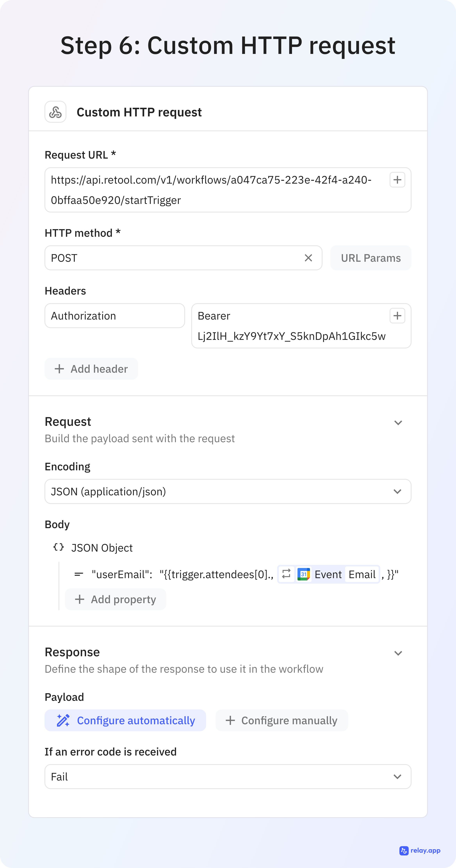
Task: Add property to JSON body
Action: [x=116, y=599]
